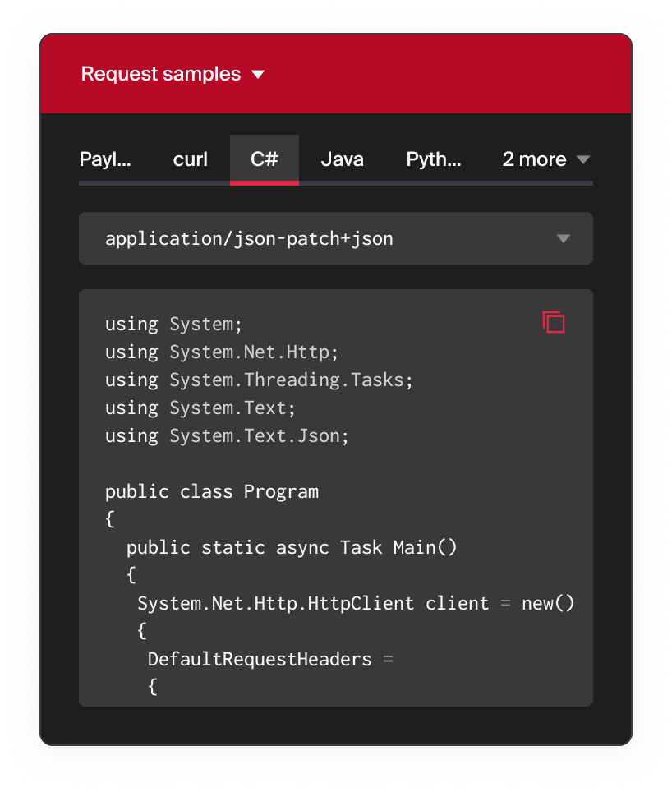This screenshot has width=672, height=792.
Task: Click the 'Request samples' heading text
Action: tap(161, 74)
